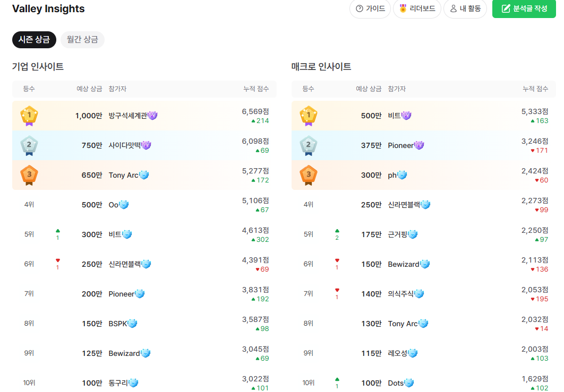Open the 가이드 help button

[370, 8]
